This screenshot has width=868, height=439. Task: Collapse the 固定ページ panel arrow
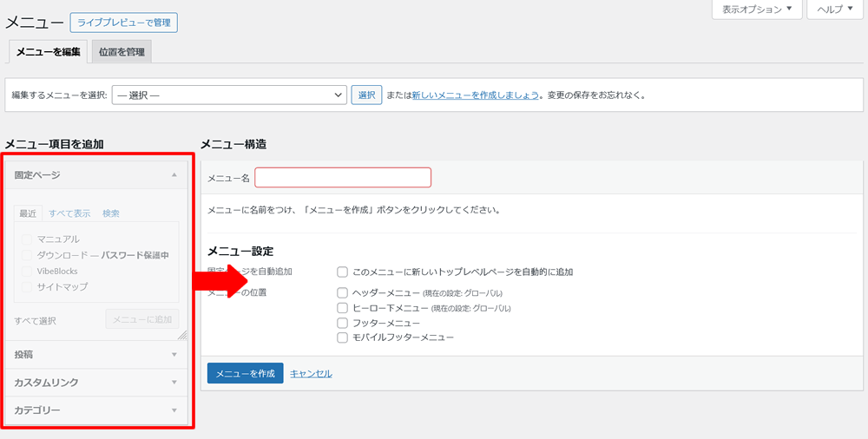(174, 175)
